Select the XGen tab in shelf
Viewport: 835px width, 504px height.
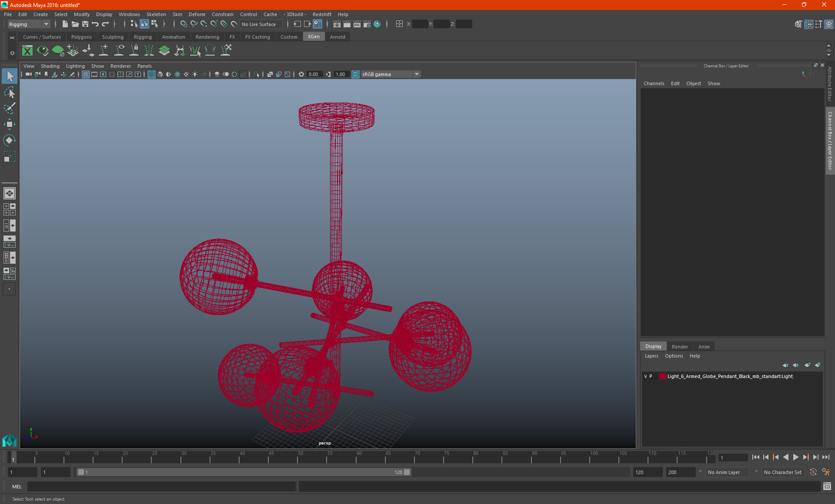[313, 37]
